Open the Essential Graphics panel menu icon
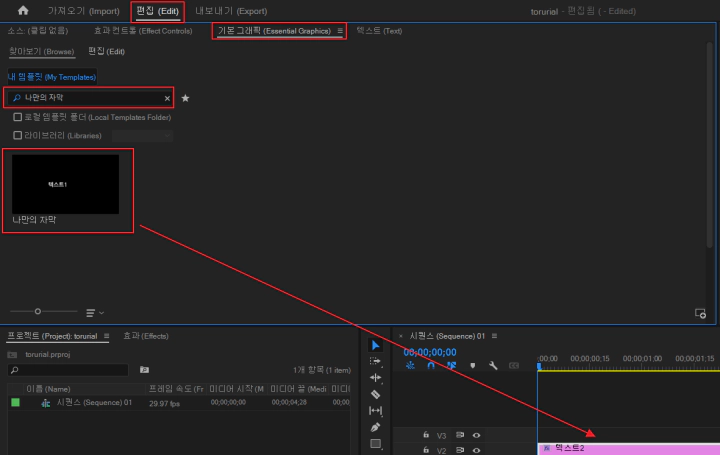 pyautogui.click(x=340, y=31)
